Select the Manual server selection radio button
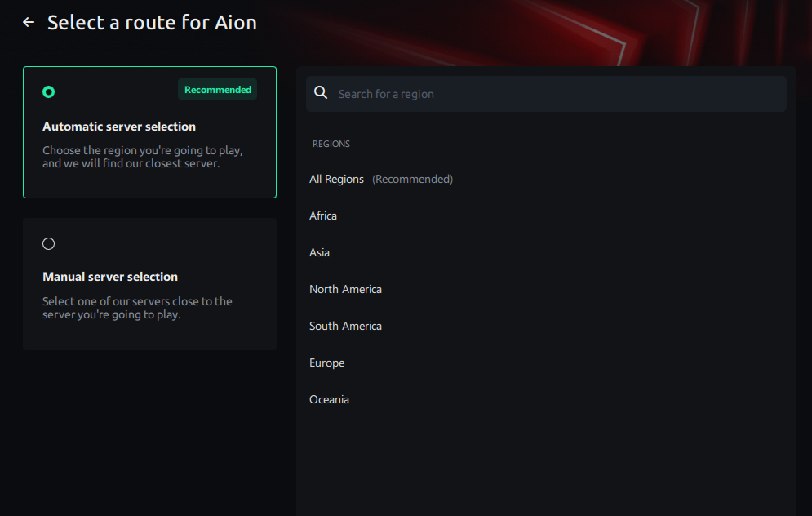 click(x=49, y=243)
